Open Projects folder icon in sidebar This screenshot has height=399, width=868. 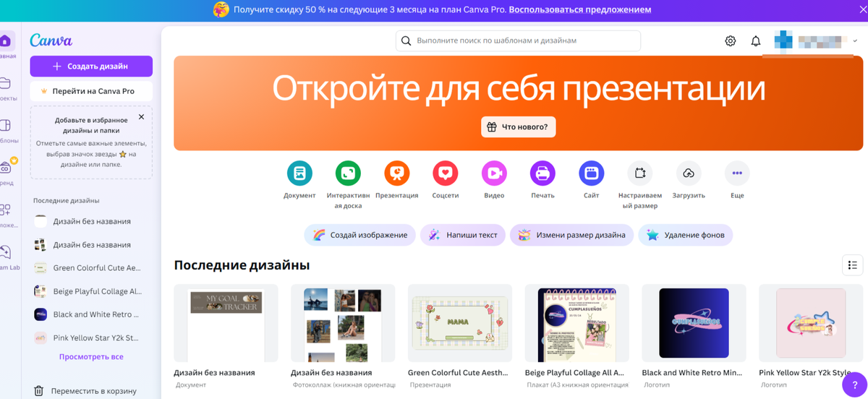[5, 83]
